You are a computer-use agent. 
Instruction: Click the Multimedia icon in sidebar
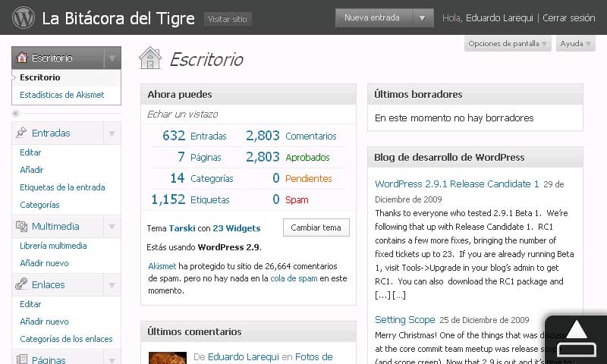click(21, 226)
